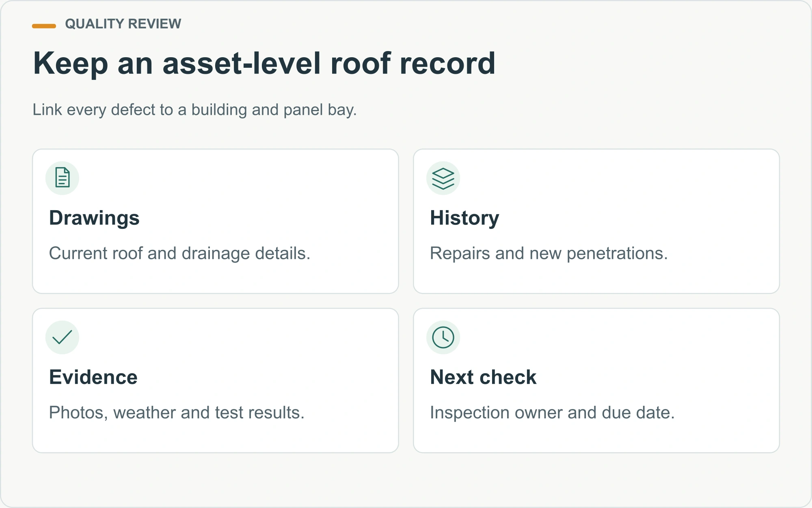
Task: Select the Evidence card heading
Action: 93,377
